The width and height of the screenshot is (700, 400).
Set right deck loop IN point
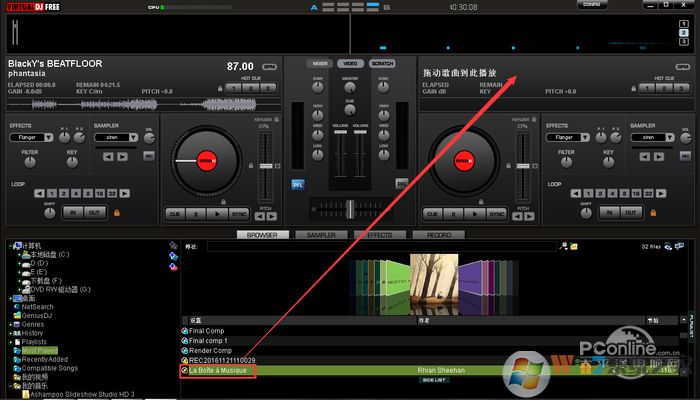click(x=609, y=212)
